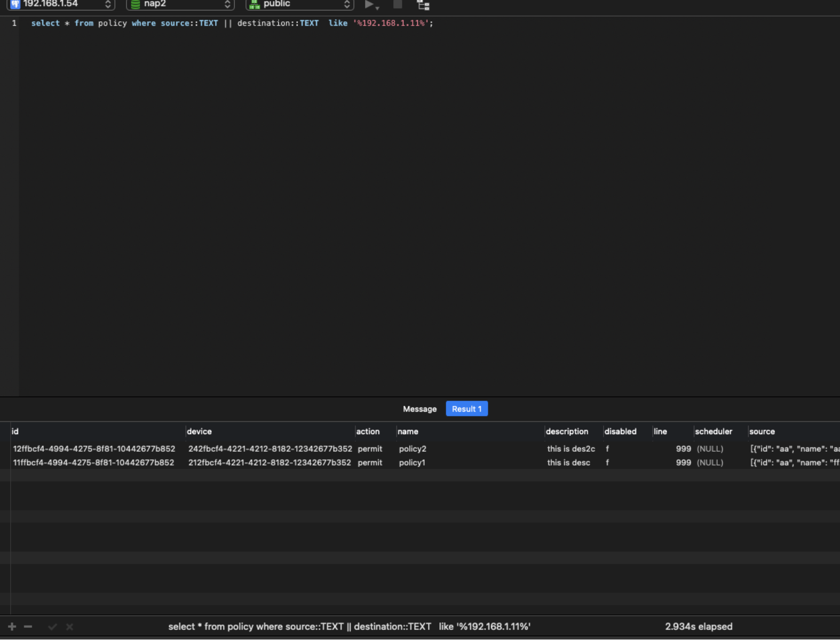840x640 pixels.
Task: Click line number 1 in editor gutter
Action: point(14,23)
